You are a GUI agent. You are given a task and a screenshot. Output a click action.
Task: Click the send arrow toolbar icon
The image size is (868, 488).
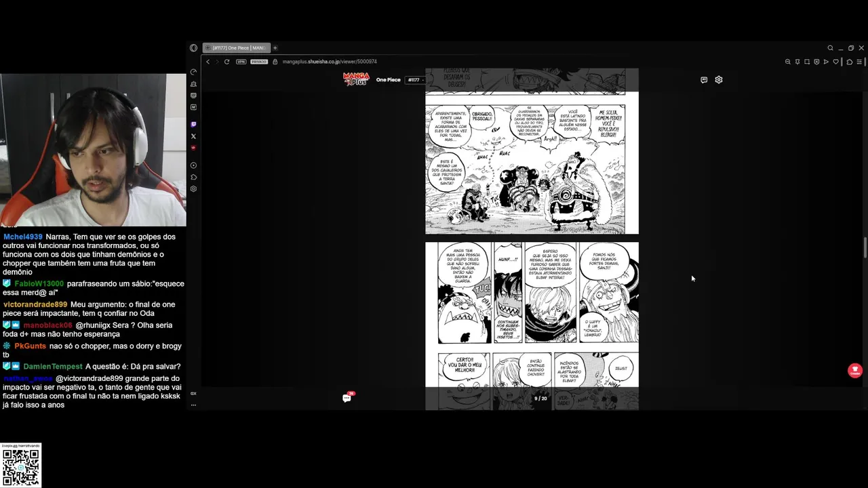(826, 62)
